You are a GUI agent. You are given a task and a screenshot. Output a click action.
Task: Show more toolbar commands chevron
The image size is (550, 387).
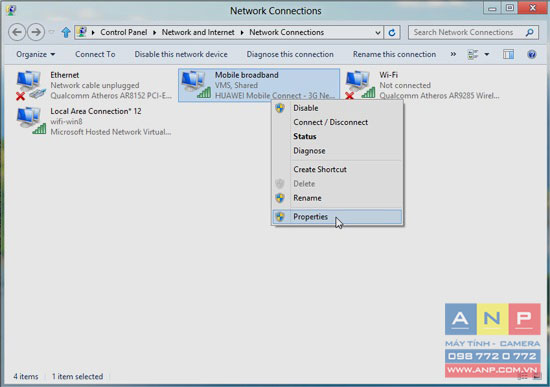[x=453, y=54]
